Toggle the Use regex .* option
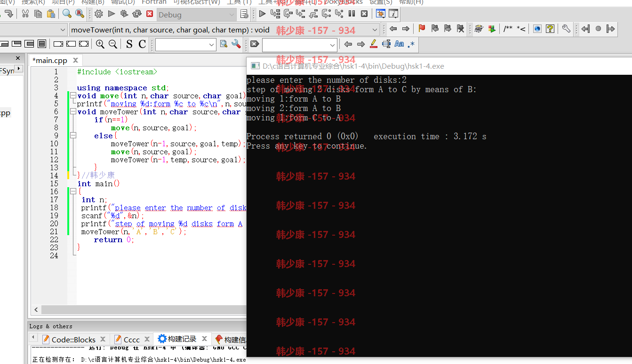 tap(412, 44)
